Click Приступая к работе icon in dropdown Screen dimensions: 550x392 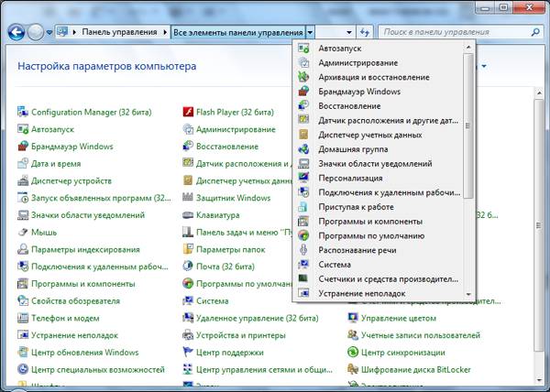[x=303, y=207]
